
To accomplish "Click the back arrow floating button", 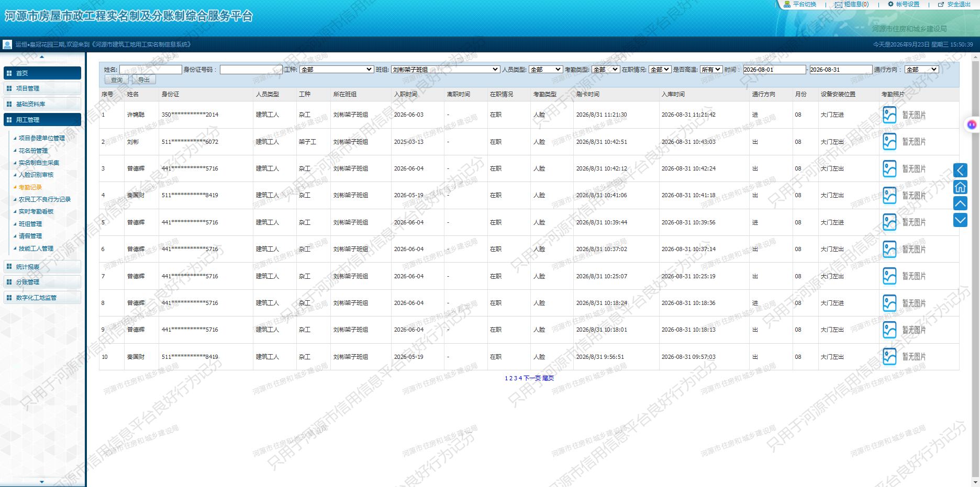I will [960, 170].
